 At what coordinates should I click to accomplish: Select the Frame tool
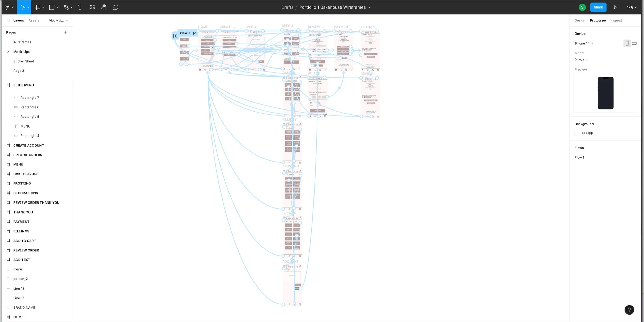click(x=38, y=7)
